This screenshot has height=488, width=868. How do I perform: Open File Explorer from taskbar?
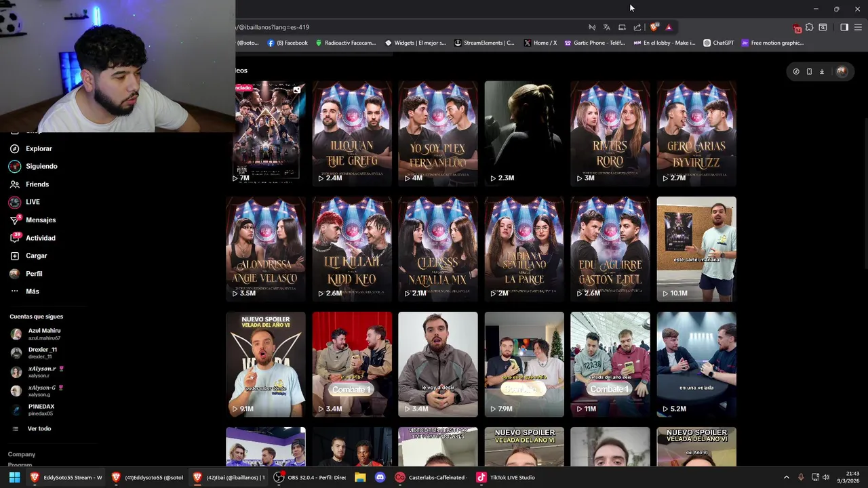click(360, 477)
